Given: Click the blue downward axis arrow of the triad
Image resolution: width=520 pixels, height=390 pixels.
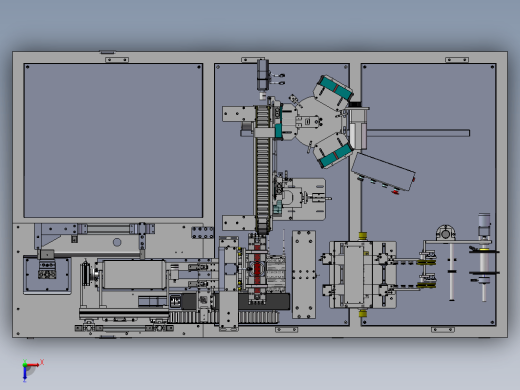Looking at the screenshot, I should (x=25, y=374).
